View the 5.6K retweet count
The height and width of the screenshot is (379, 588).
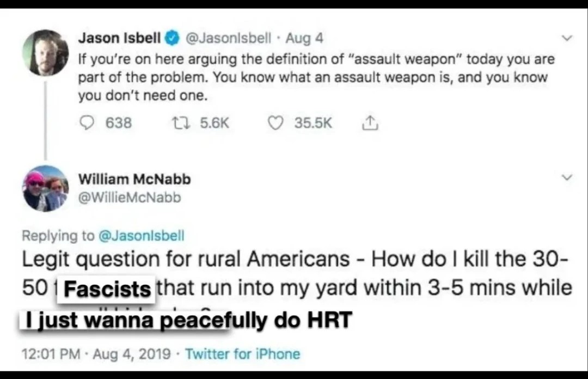pos(215,123)
